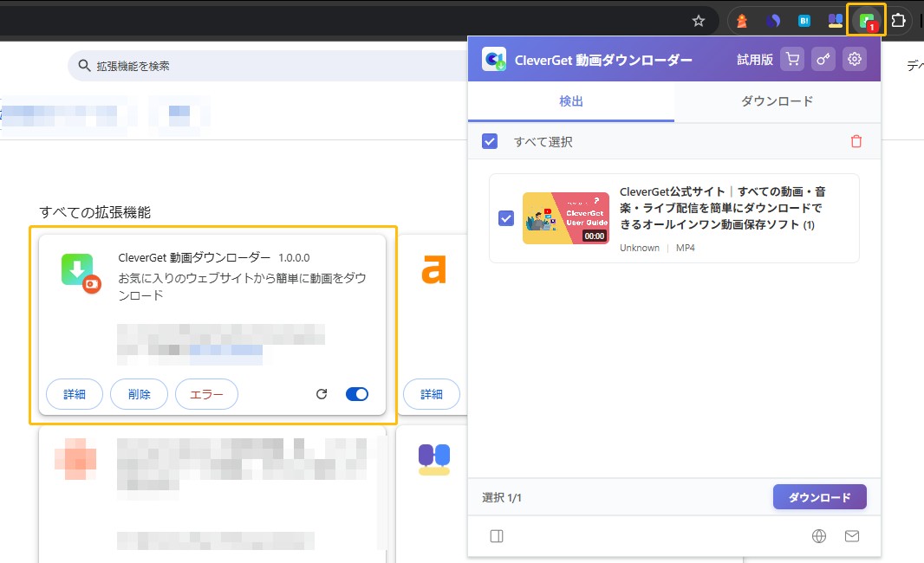Click the 拡張機能を検索 search field
The width and height of the screenshot is (924, 563).
click(268, 65)
